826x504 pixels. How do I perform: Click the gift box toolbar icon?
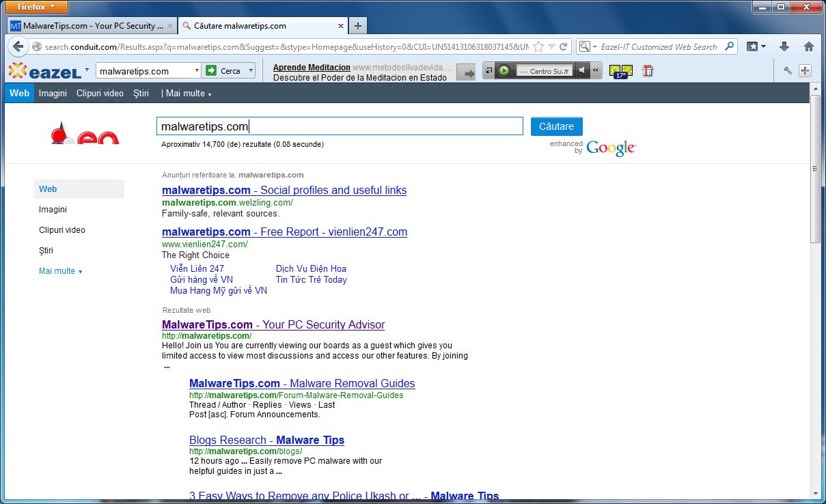[648, 70]
